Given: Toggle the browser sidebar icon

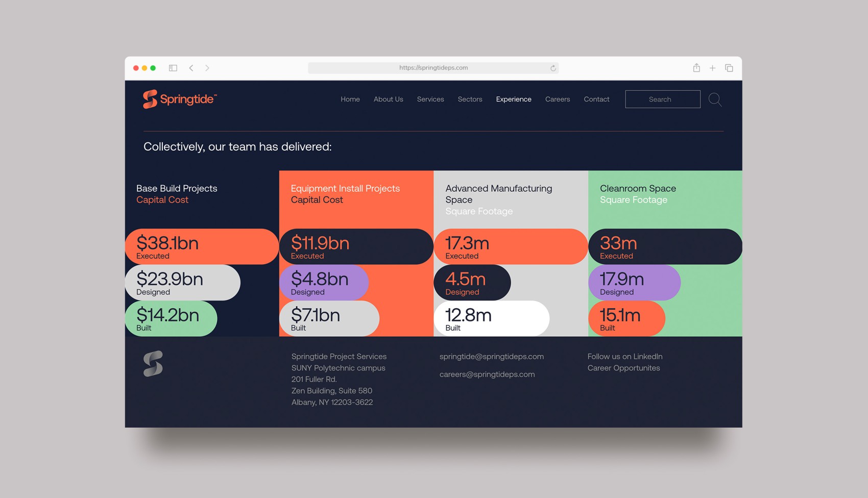Looking at the screenshot, I should (x=173, y=68).
